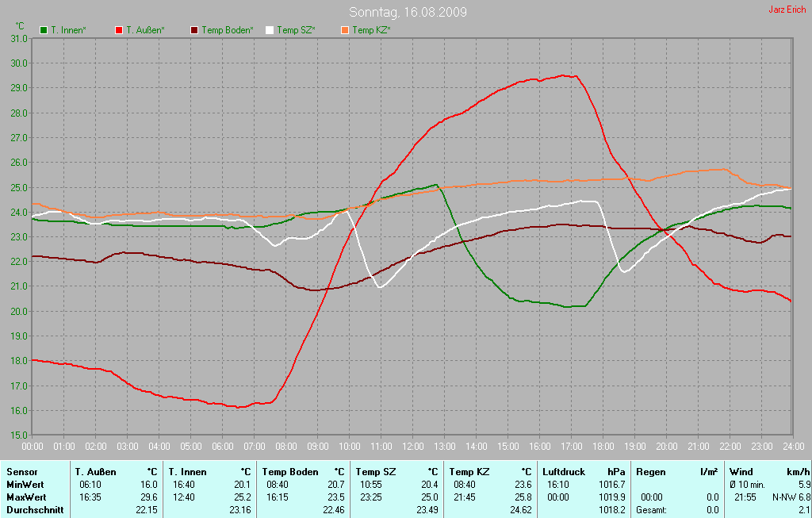Image resolution: width=812 pixels, height=518 pixels.
Task: Click the white Temp SZ legend swatch
Action: (x=270, y=30)
